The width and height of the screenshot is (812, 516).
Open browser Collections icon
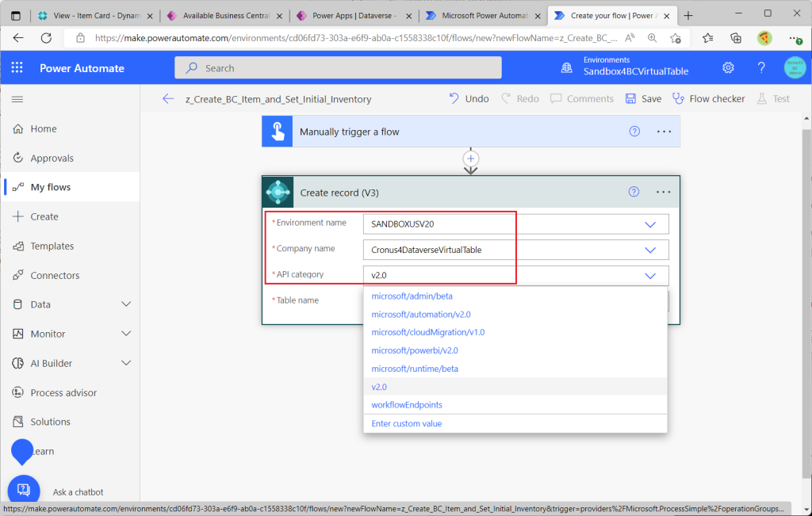coord(735,38)
